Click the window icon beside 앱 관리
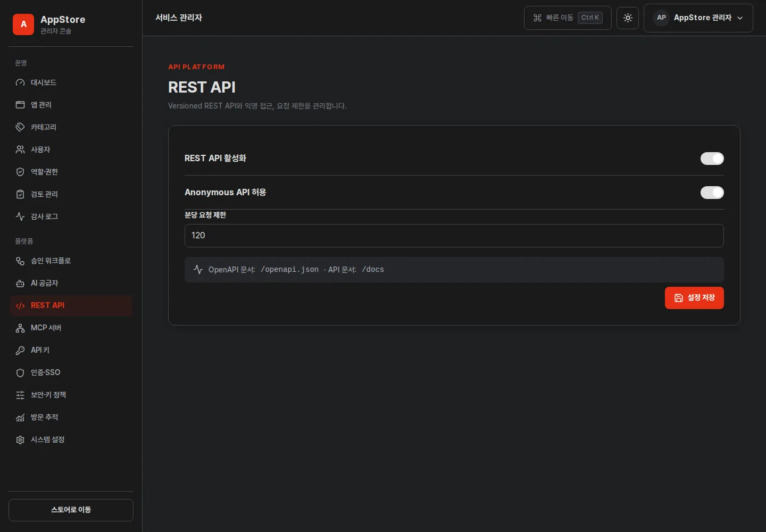 coord(20,105)
